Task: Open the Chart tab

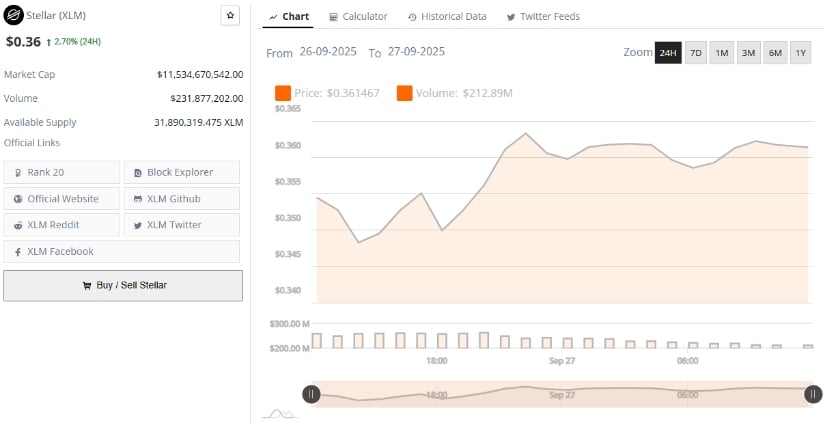Action: (288, 16)
